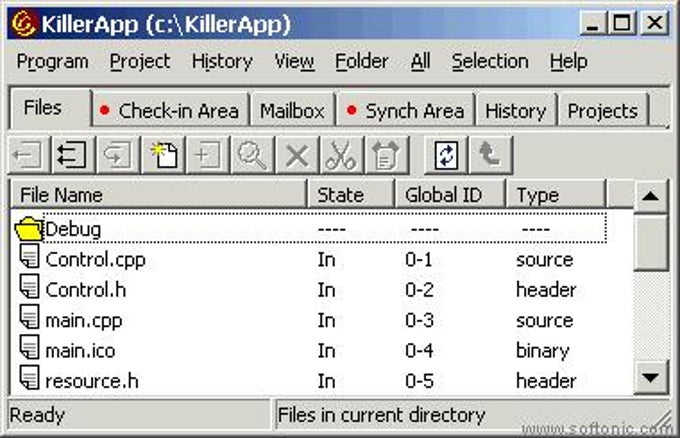Screen dimensions: 680x438
Task: Click the document icon beside resource.h
Action: (x=29, y=377)
